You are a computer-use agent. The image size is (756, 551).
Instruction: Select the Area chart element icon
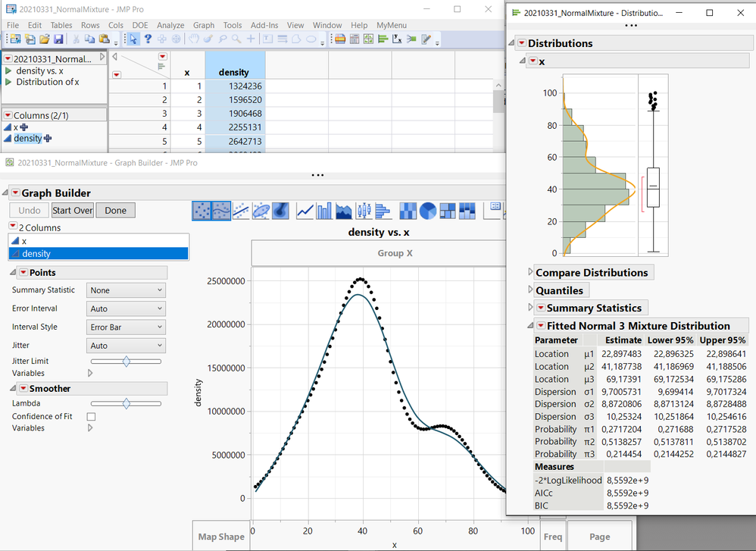344,210
